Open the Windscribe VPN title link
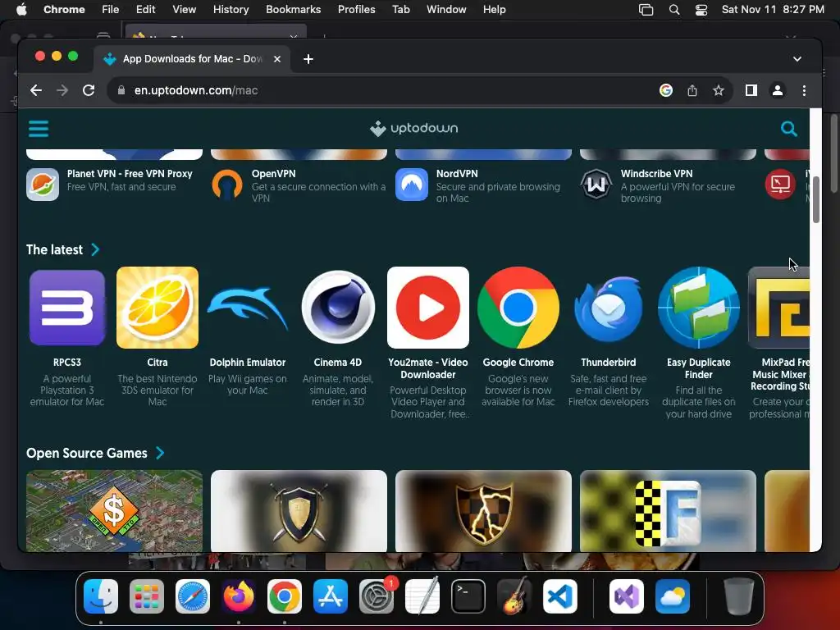The height and width of the screenshot is (630, 840). point(657,174)
